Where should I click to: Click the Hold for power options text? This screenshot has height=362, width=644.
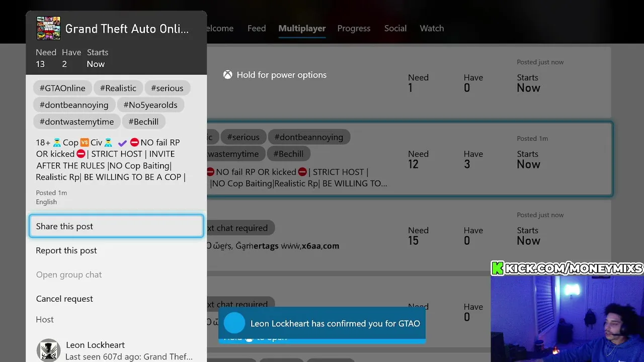tap(282, 75)
